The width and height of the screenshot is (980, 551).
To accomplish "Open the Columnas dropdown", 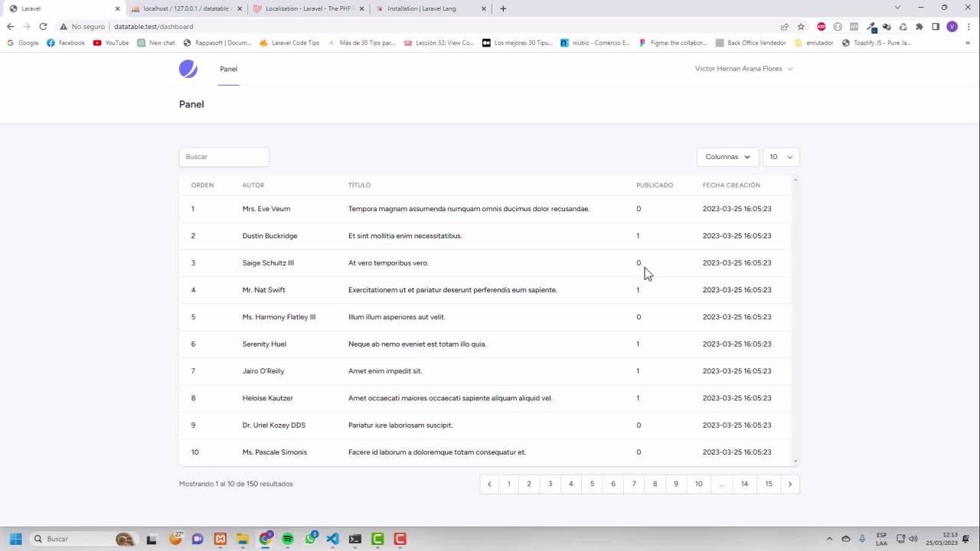I will click(726, 157).
